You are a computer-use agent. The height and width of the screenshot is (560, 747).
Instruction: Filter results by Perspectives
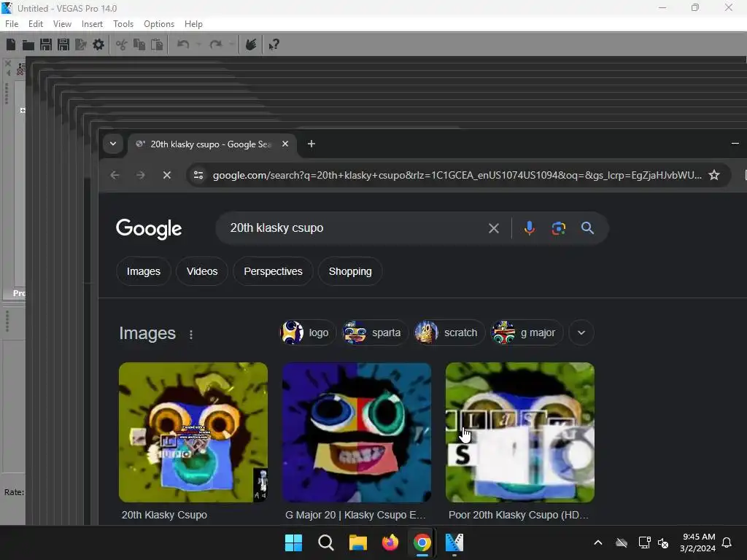273,271
